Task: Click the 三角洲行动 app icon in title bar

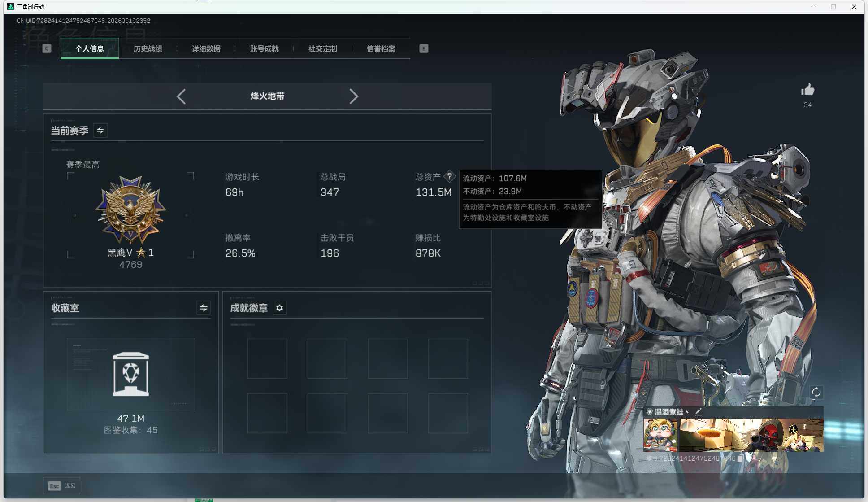Action: click(11, 7)
